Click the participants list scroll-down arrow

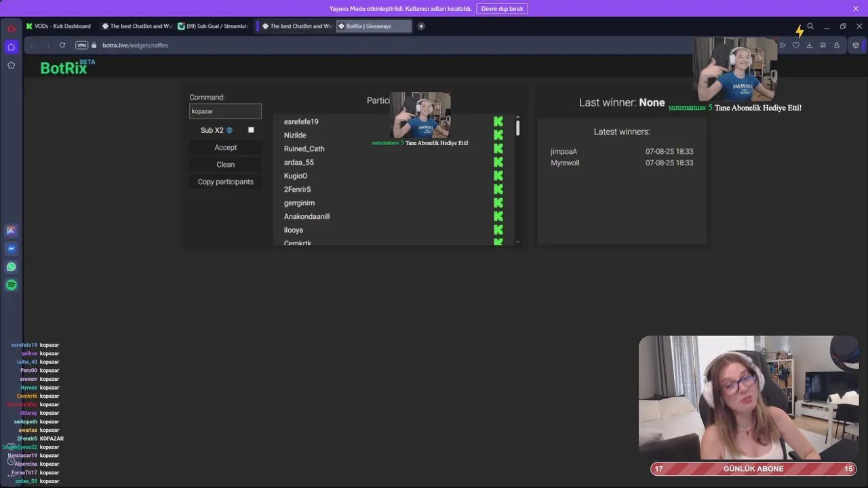click(517, 241)
